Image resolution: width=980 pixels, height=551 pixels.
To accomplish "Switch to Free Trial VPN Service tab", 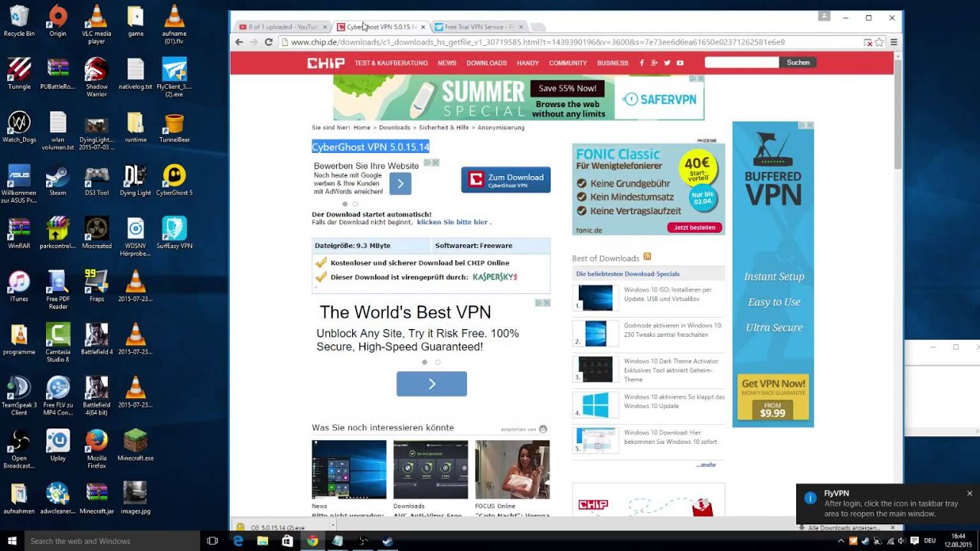I will pos(479,27).
